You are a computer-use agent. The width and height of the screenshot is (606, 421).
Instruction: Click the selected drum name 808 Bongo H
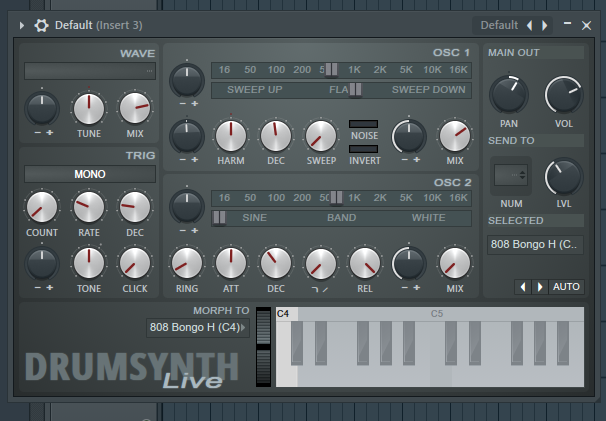(535, 245)
